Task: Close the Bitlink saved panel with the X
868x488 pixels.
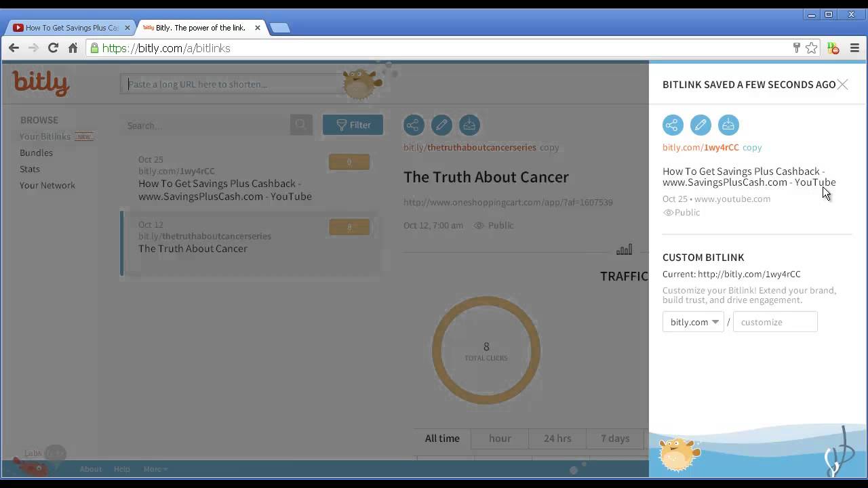Action: click(x=842, y=85)
